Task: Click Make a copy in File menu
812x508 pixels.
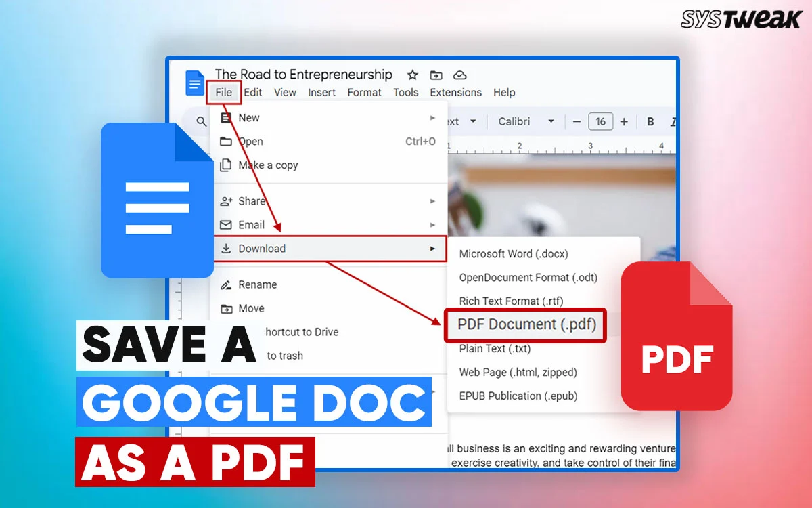Action: pos(267,165)
